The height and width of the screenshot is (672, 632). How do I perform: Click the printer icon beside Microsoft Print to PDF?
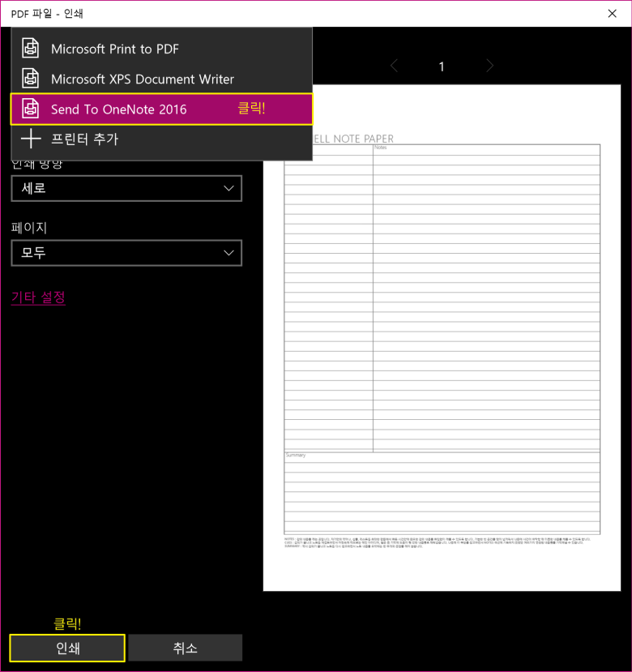point(31,48)
